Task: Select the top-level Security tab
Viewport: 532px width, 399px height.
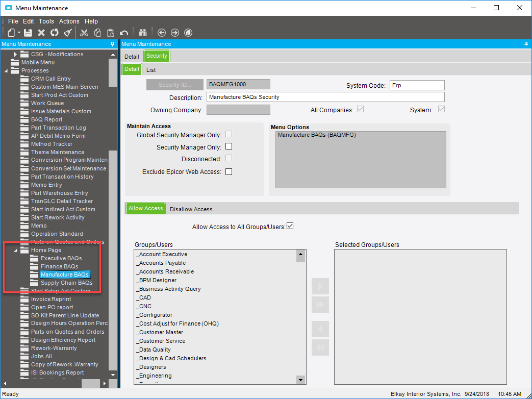Action: click(x=157, y=56)
